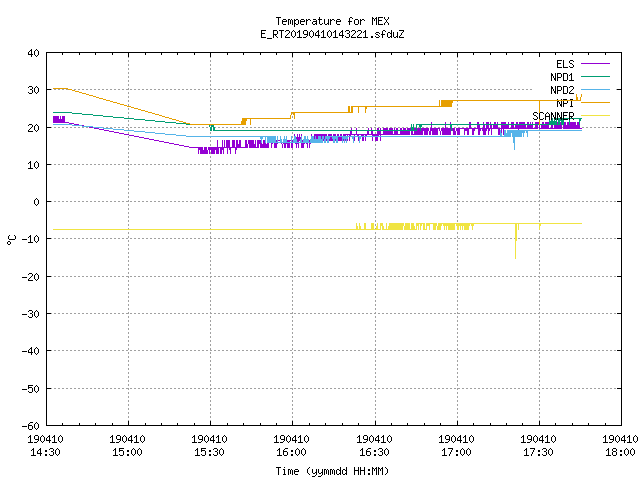Click the SCANNER legend label
This screenshot has height=480, width=640.
(553, 116)
